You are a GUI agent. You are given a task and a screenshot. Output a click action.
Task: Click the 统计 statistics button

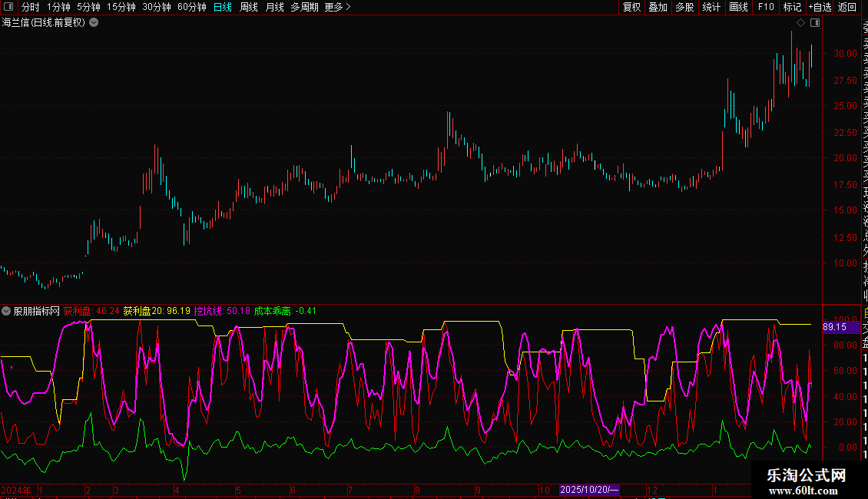click(x=711, y=7)
